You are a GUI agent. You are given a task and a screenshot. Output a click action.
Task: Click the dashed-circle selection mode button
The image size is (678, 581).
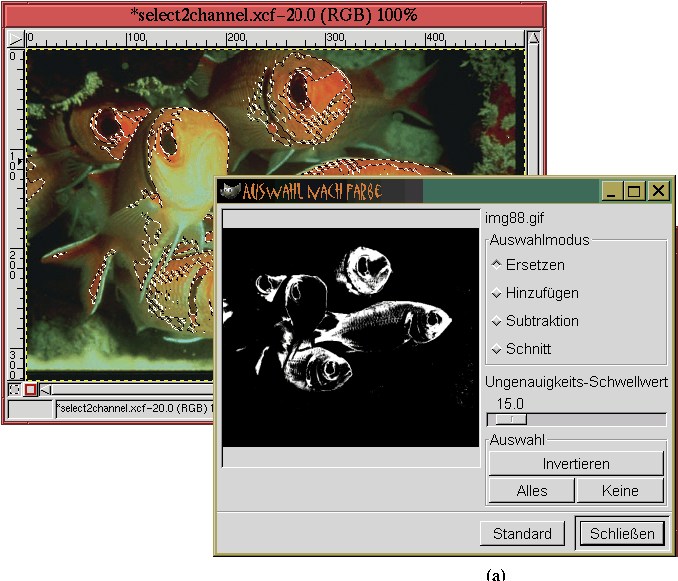click(x=15, y=389)
